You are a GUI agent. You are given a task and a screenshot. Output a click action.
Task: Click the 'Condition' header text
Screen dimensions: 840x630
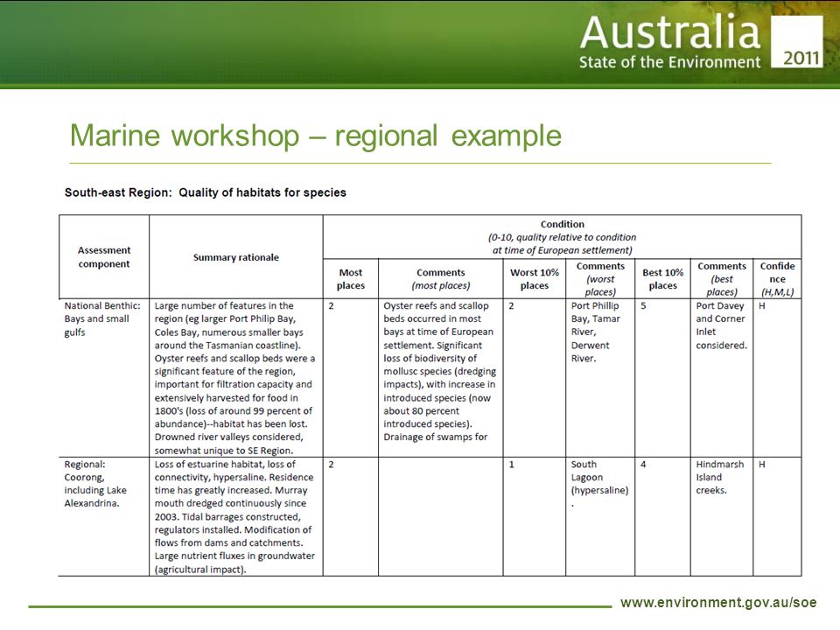[x=562, y=225]
